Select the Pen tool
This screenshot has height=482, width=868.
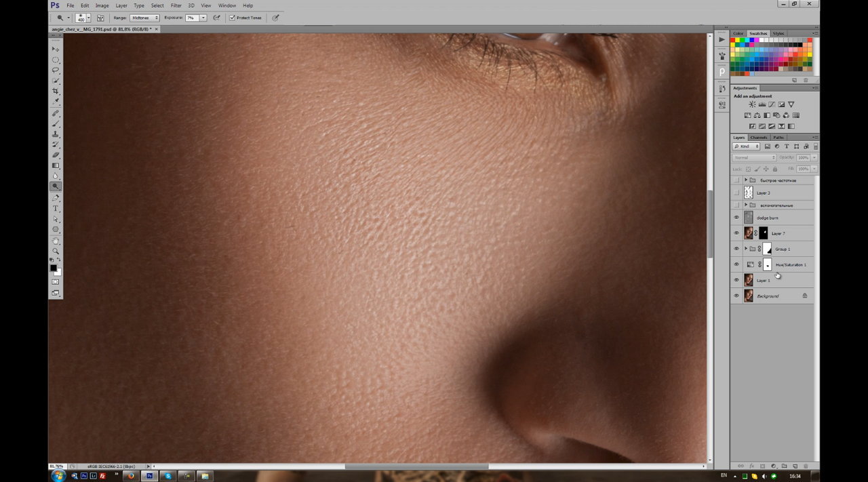click(56, 198)
